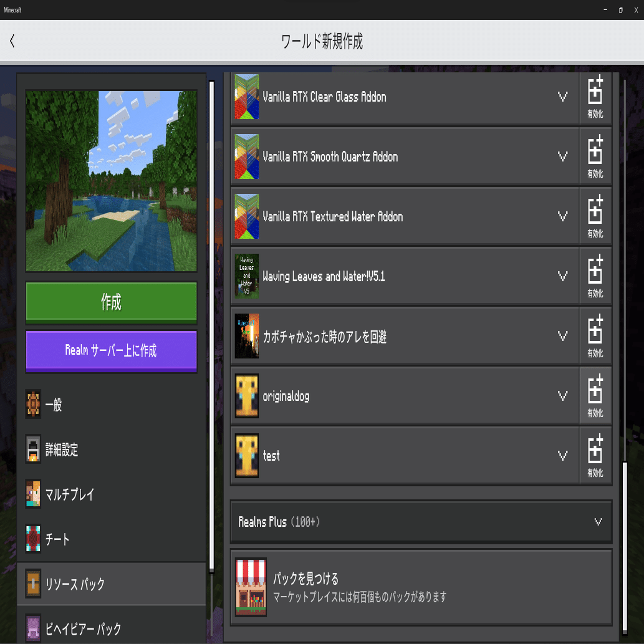Open パックを見つける marketplace link

point(421,587)
